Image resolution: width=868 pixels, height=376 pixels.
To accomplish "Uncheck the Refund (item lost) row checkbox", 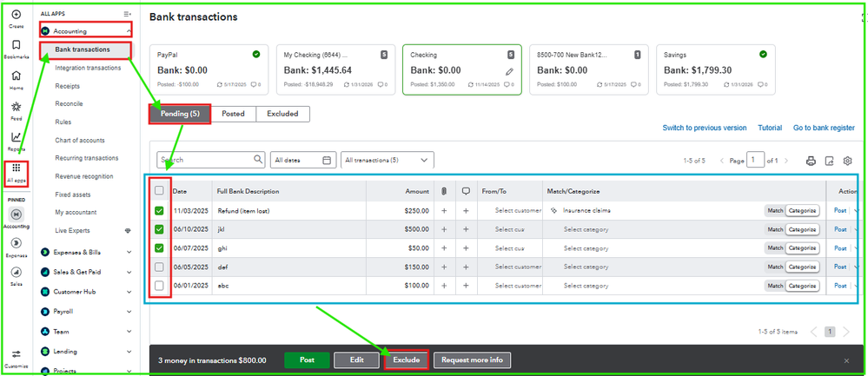I will click(159, 211).
